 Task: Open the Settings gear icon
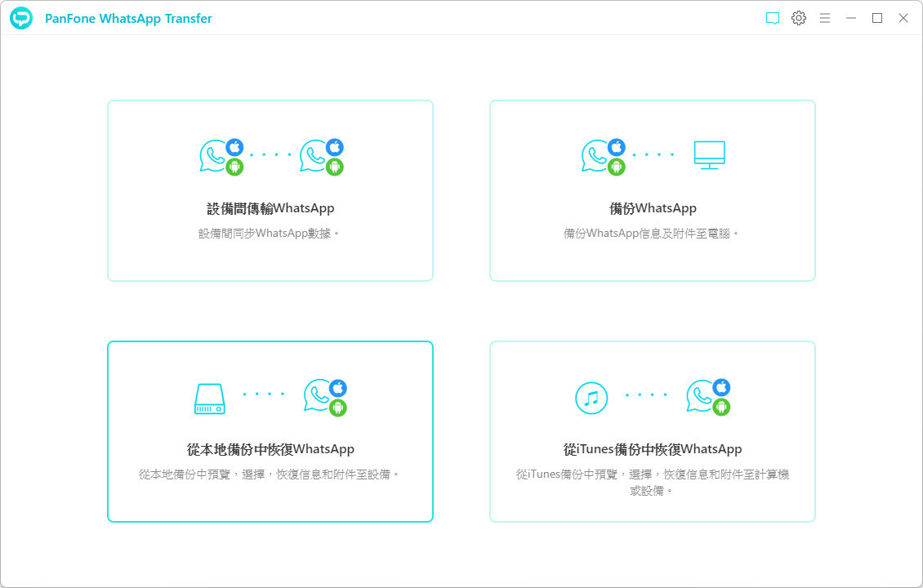(x=798, y=17)
